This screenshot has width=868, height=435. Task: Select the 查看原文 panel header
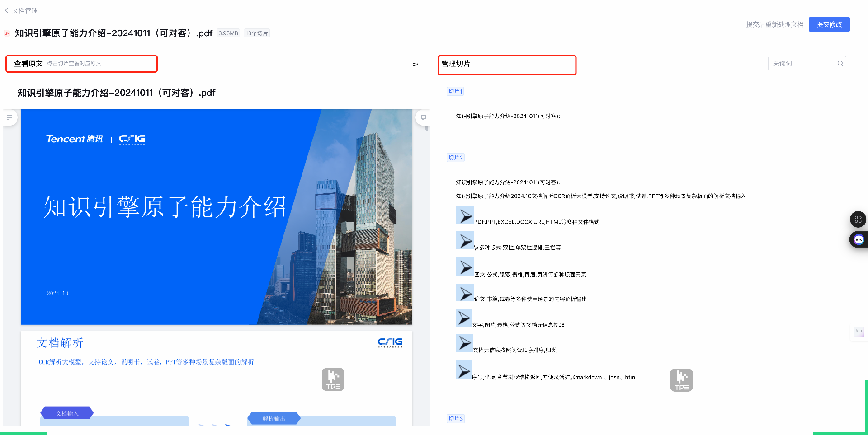[28, 64]
